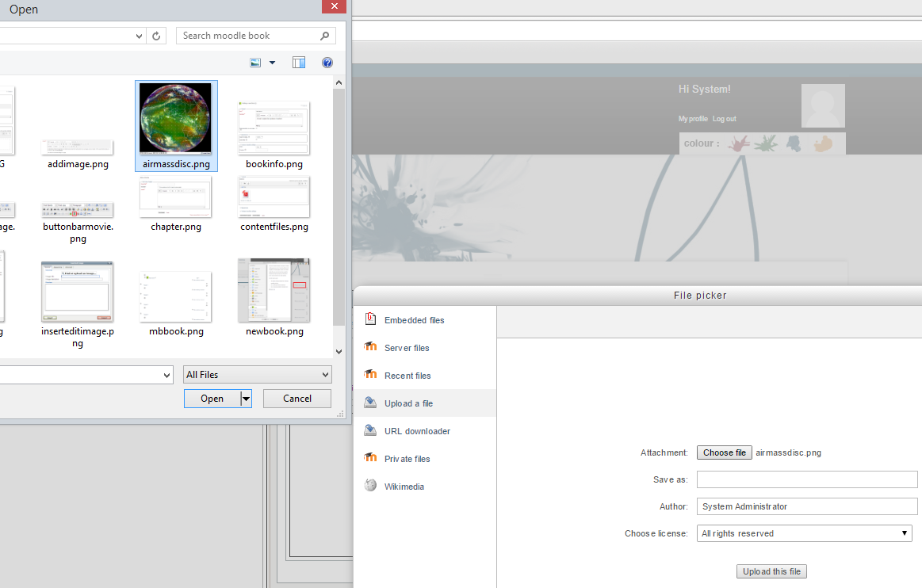Click the Author input field
Screen dimensions: 922x588
[807, 506]
